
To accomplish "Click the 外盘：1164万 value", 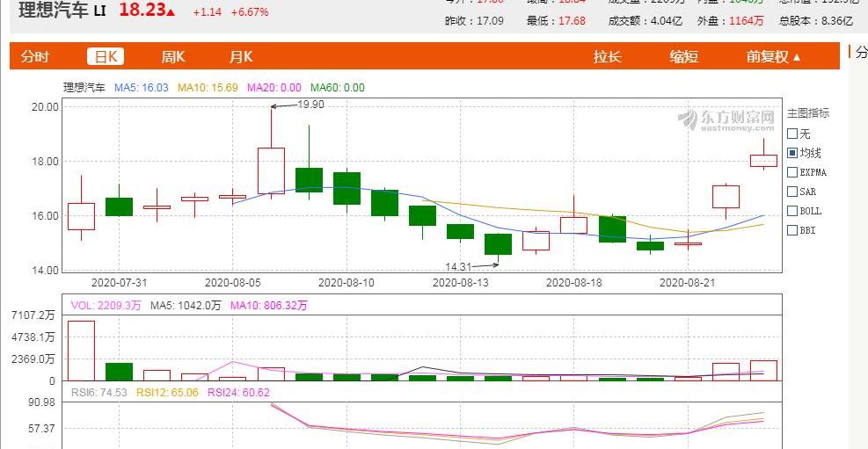I will click(x=731, y=21).
